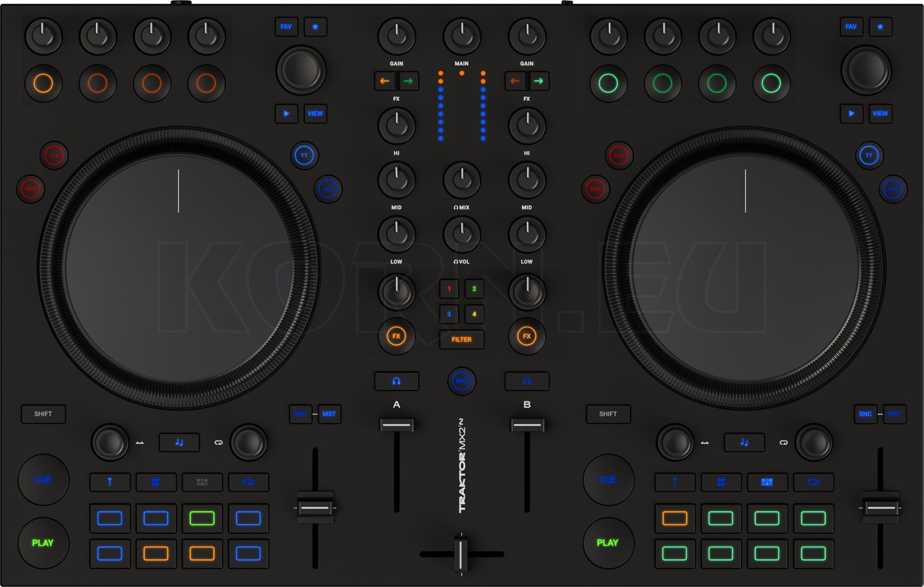Screen dimensions: 924x587
Task: Click the TT turntable button on the right deck
Action: click(x=868, y=155)
